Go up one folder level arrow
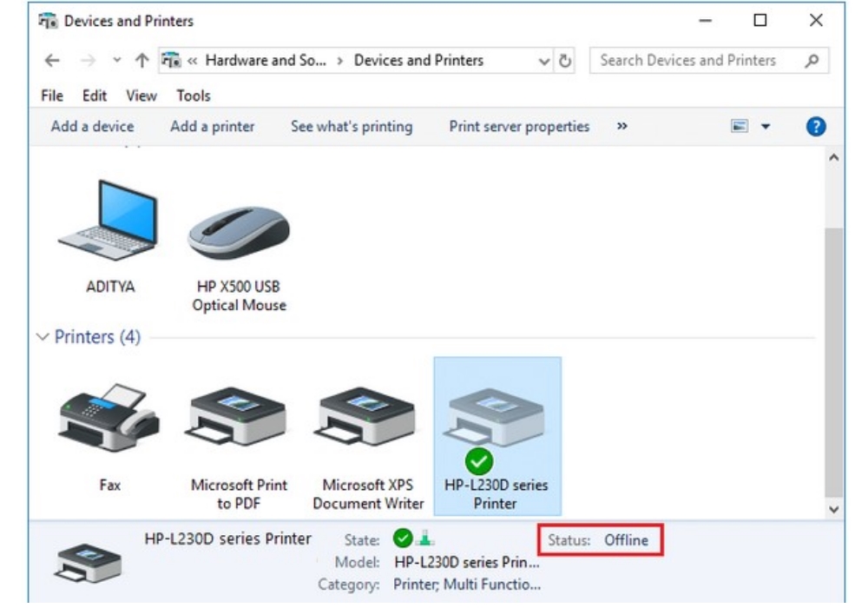The width and height of the screenshot is (868, 608). [x=141, y=61]
